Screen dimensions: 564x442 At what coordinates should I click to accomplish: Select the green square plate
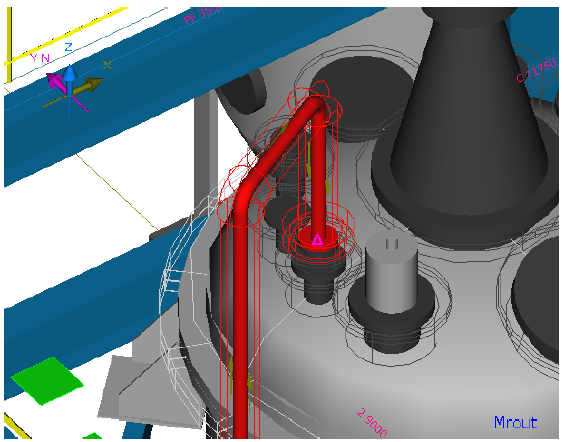click(x=47, y=381)
